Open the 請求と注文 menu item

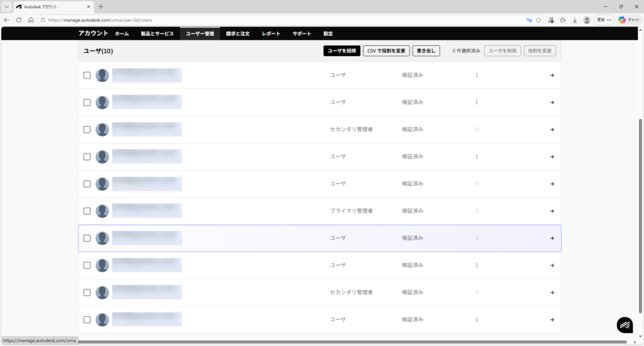tap(240, 33)
